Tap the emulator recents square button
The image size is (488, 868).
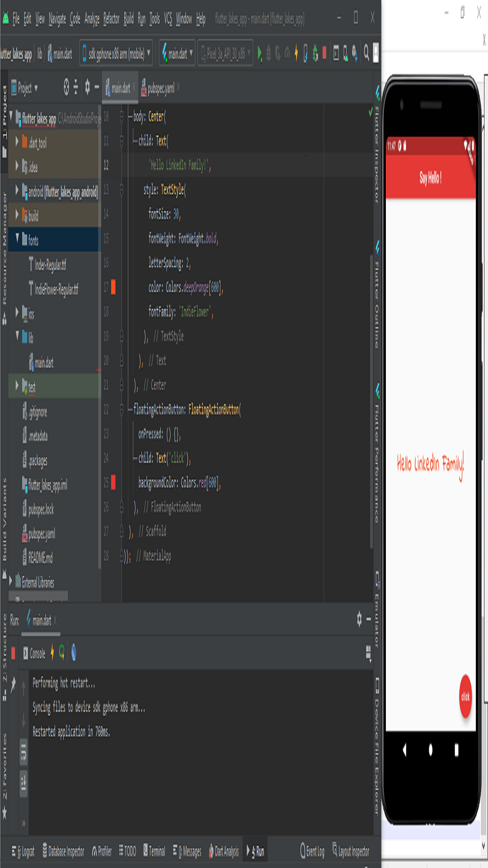click(x=456, y=750)
